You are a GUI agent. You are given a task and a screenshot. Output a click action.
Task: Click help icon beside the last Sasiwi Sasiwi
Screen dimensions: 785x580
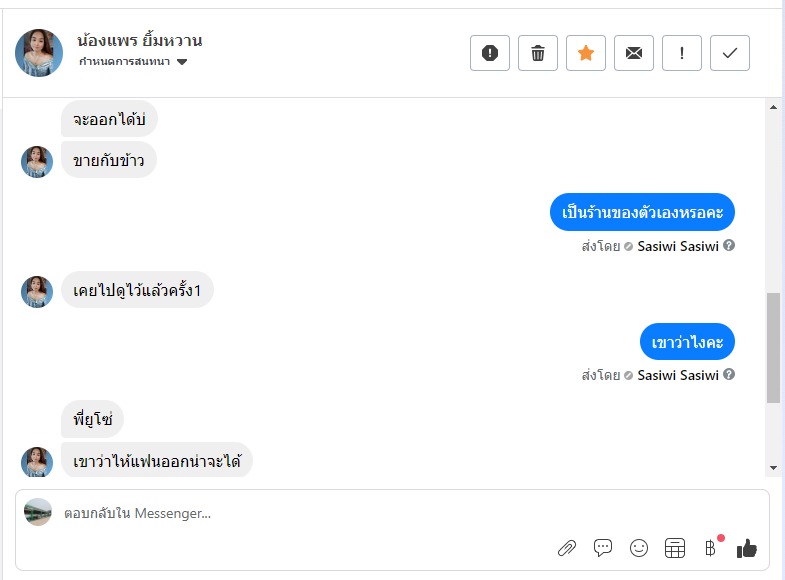(x=729, y=375)
